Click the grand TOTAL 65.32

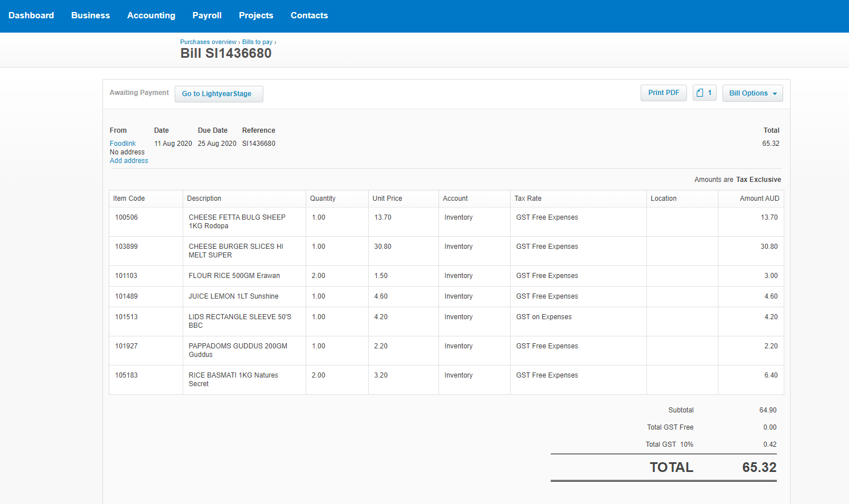[x=759, y=467]
